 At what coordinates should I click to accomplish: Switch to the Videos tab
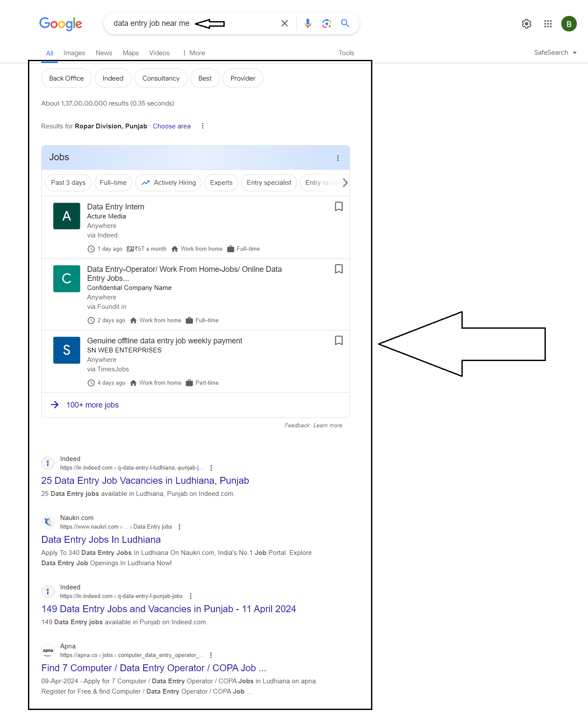point(159,53)
